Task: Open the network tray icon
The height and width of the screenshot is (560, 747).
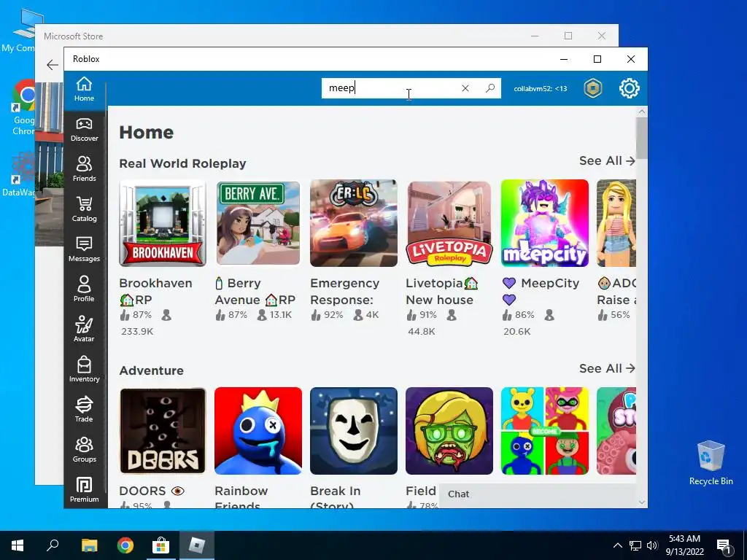Action: (635, 545)
